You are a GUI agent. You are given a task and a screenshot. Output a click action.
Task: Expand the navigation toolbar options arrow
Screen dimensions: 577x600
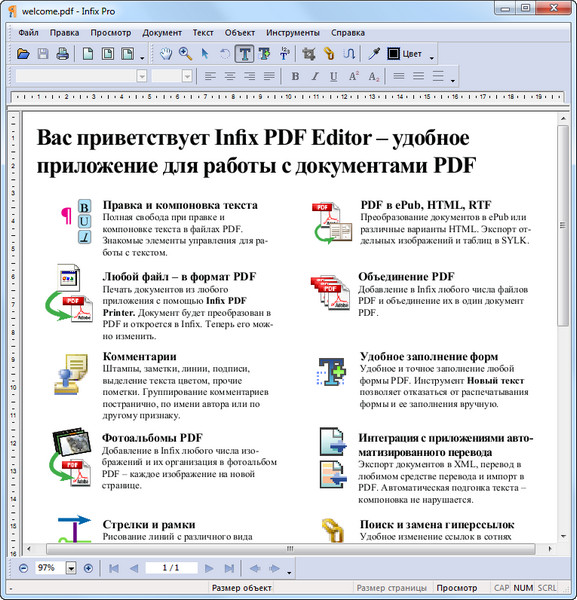289,573
